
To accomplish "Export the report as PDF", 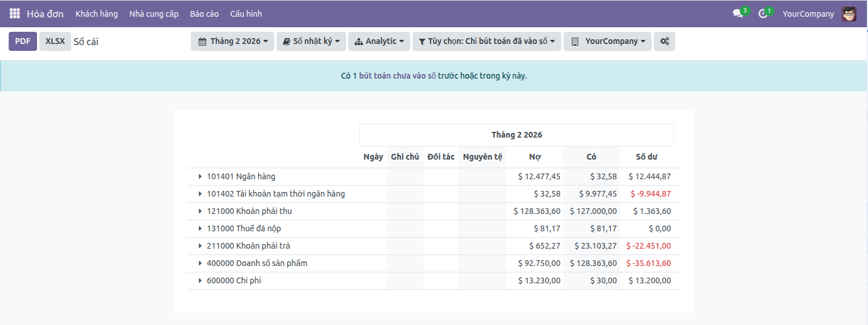I will [x=23, y=41].
